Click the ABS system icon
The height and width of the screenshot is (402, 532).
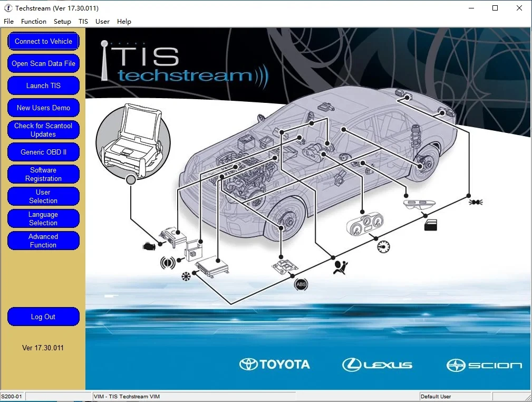301,285
